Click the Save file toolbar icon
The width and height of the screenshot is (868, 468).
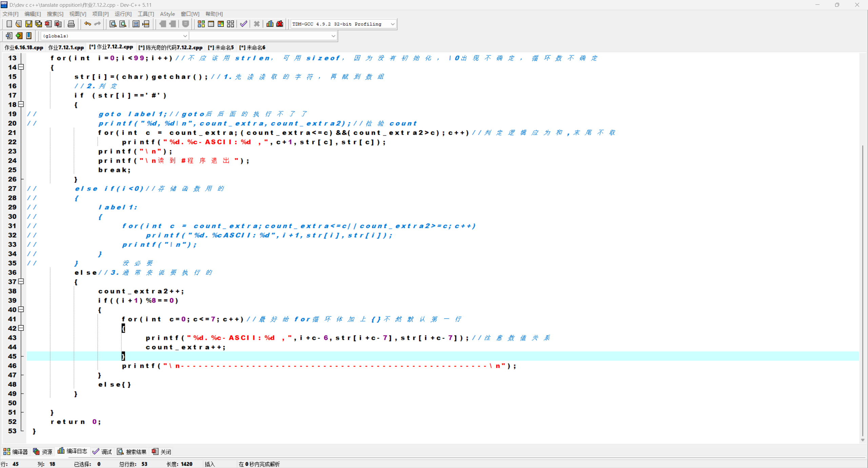[29, 24]
